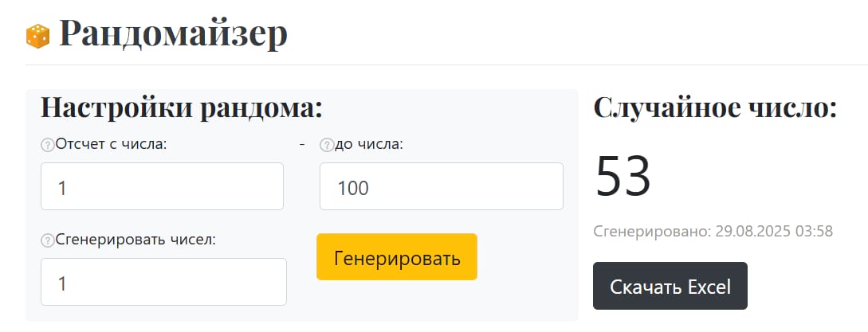Focus the "Отсчет с числа" input field

[x=162, y=187]
